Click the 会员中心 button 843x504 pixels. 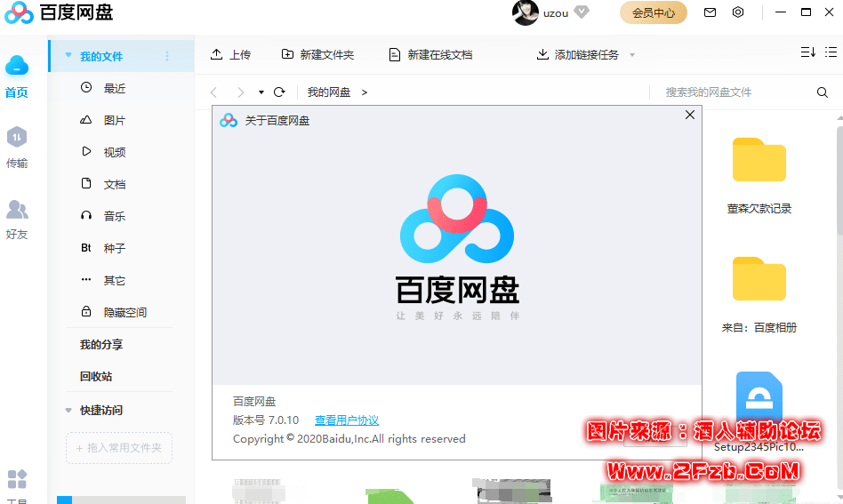click(654, 13)
